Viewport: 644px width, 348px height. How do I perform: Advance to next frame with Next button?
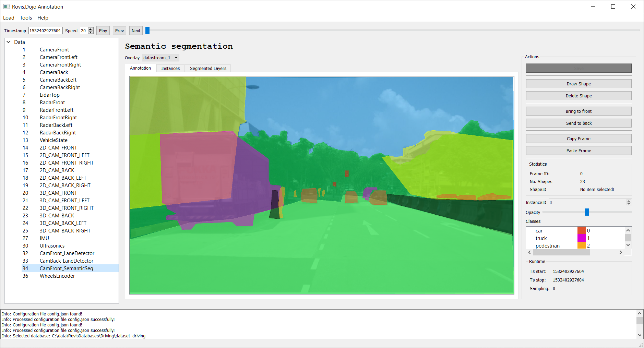coord(135,30)
